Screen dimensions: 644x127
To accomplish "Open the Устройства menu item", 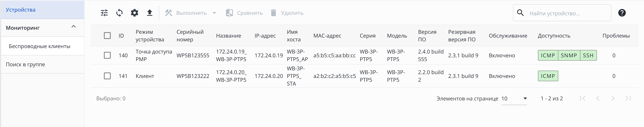I will tap(21, 10).
